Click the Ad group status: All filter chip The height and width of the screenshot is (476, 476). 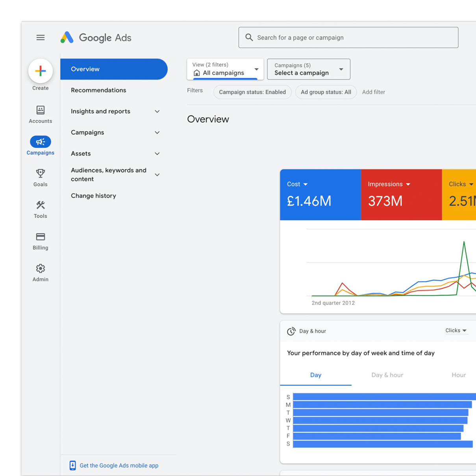coord(326,92)
